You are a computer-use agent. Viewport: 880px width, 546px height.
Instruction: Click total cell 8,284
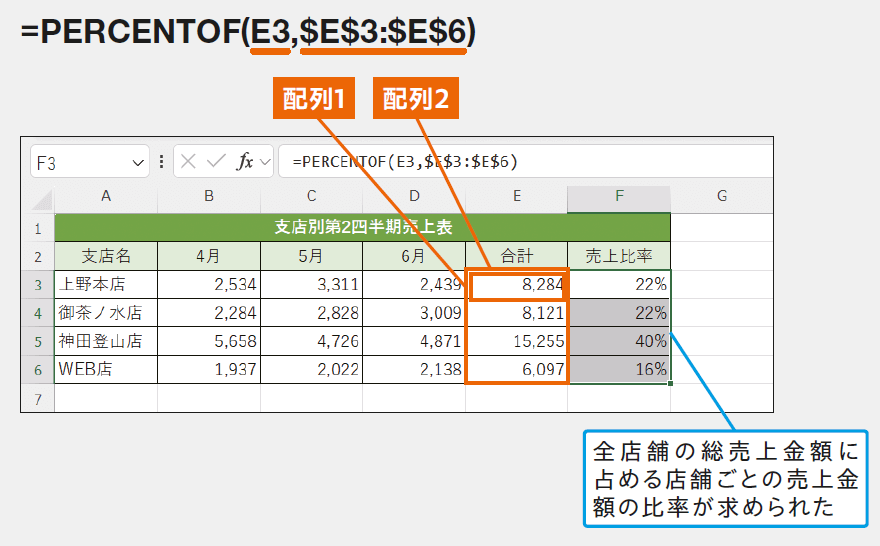point(517,285)
